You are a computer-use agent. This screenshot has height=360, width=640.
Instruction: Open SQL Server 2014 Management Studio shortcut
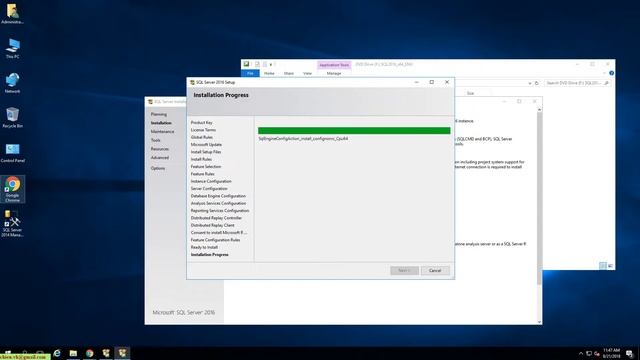(x=12, y=223)
